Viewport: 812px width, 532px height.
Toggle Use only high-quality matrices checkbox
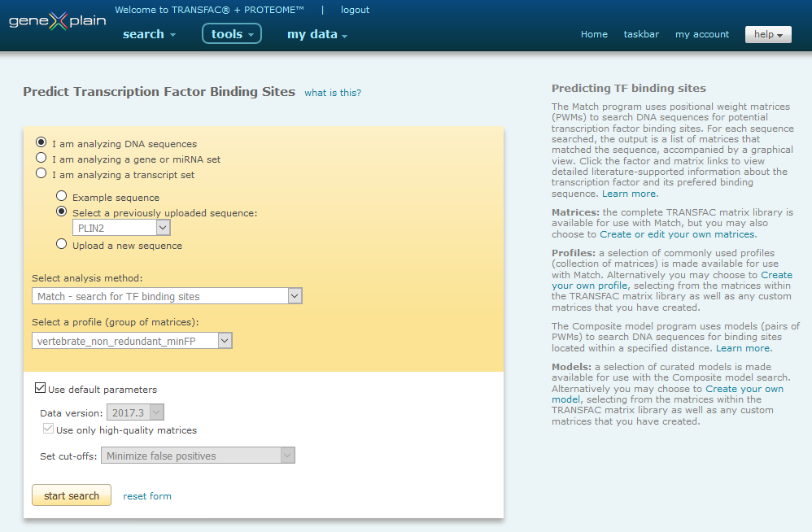(48, 429)
